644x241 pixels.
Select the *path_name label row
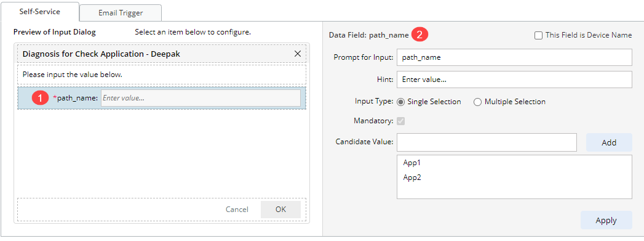click(162, 98)
